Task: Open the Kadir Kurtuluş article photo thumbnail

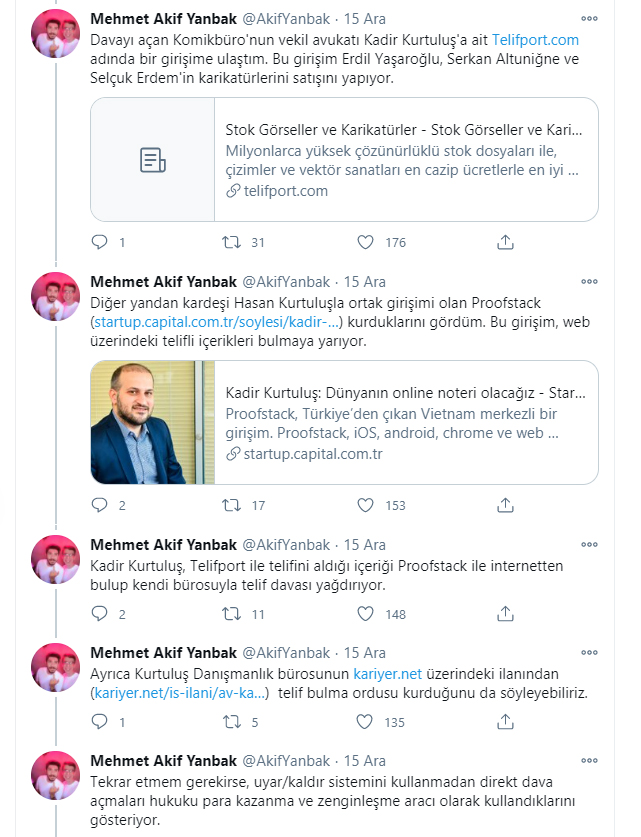Action: coord(153,422)
